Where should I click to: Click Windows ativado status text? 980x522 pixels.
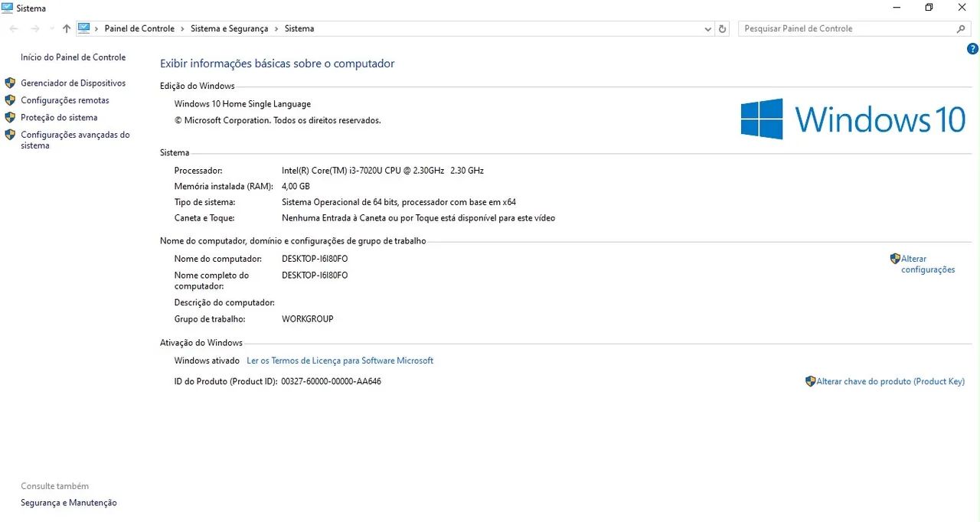[207, 361]
